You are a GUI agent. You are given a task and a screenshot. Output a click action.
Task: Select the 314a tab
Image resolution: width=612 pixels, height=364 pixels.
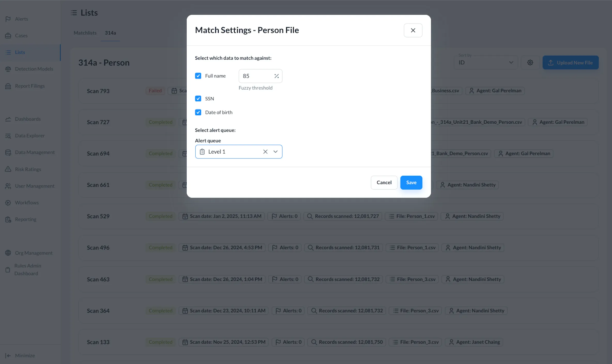110,33
